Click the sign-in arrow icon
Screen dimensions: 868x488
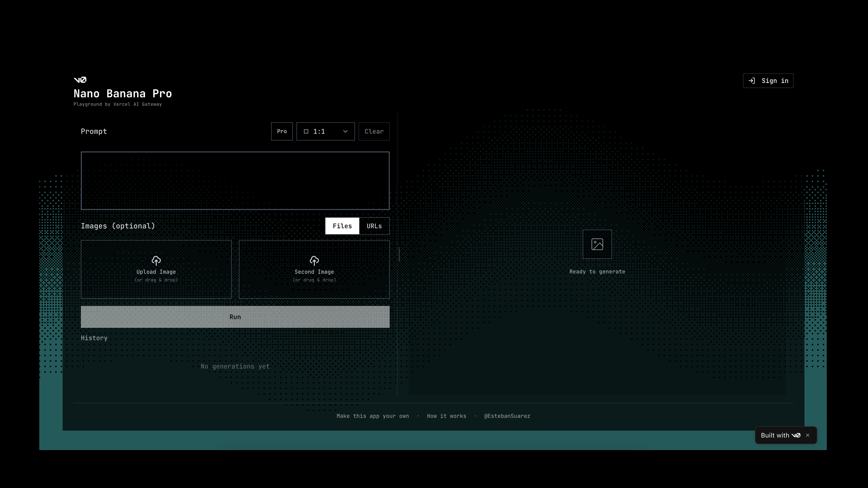pos(752,81)
